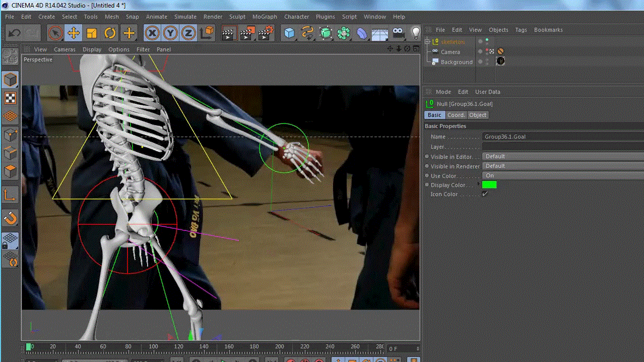
Task: Click Render Active View clapperboard
Action: (x=229, y=33)
